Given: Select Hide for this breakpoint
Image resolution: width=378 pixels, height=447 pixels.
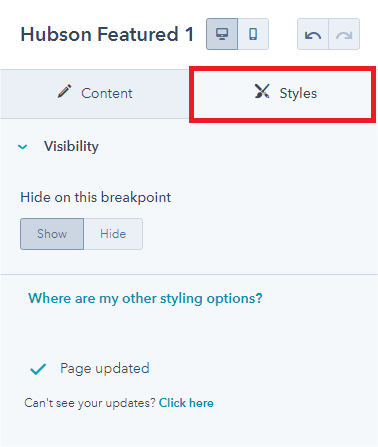Looking at the screenshot, I should tap(113, 234).
